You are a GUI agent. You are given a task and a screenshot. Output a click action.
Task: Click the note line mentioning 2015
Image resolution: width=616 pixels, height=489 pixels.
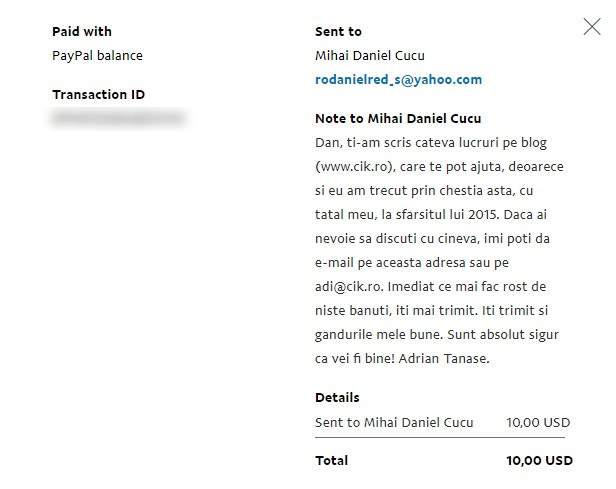pyautogui.click(x=431, y=215)
